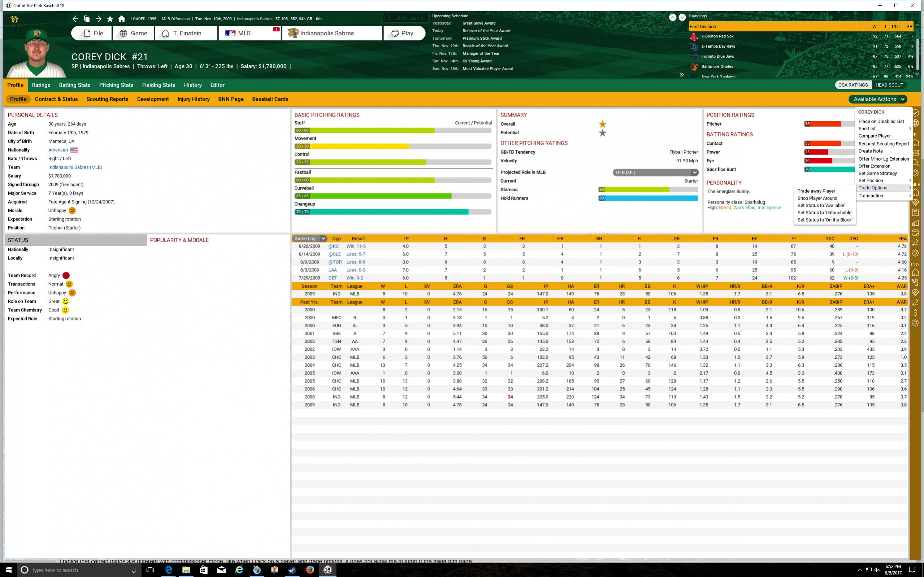Click the Indianapolis Sabres (MLB) team link

[x=75, y=167]
